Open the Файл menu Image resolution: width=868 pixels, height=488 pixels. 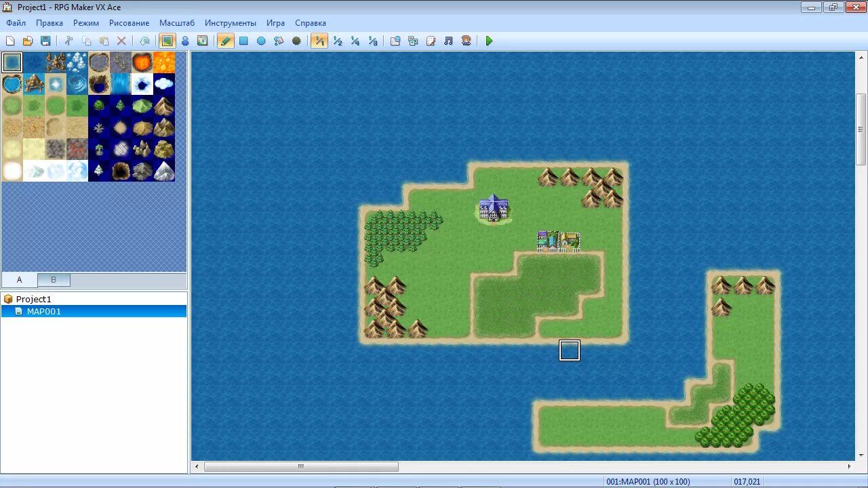click(x=16, y=23)
